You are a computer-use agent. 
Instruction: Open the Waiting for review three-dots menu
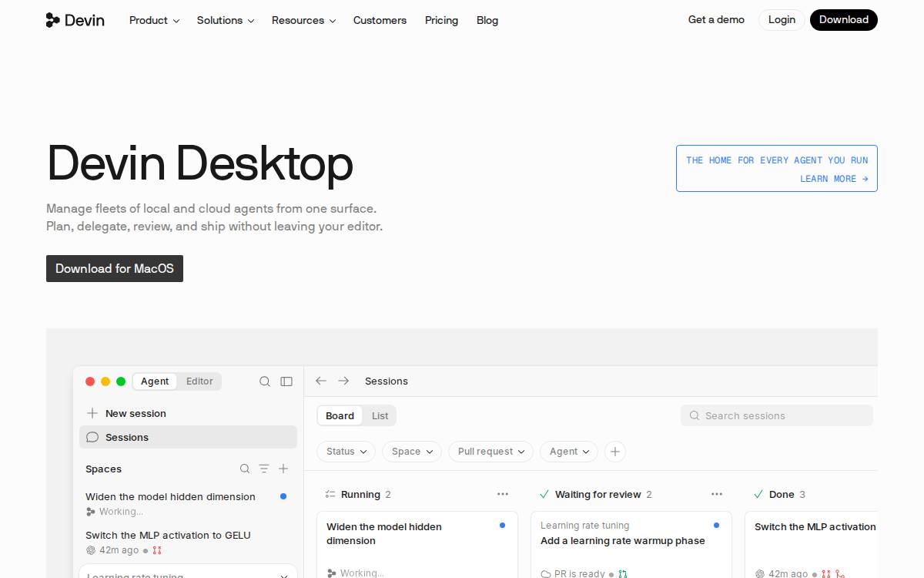[717, 495]
